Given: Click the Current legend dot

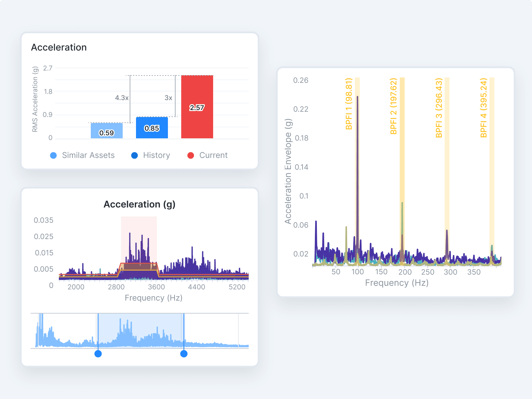Looking at the screenshot, I should [191, 155].
